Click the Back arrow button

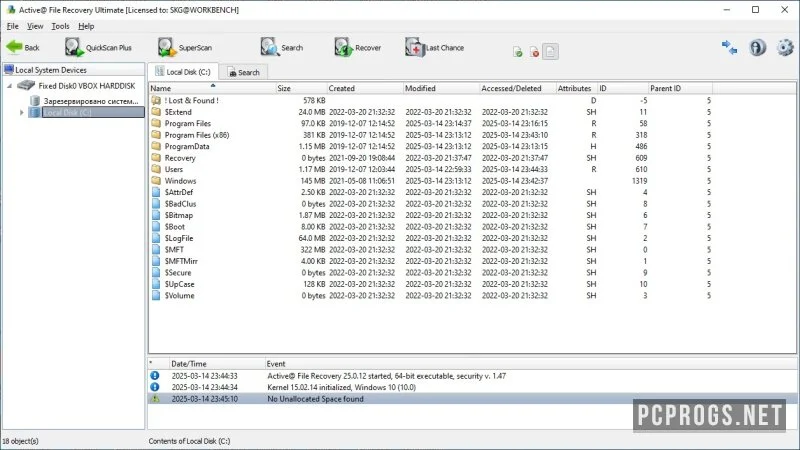pos(23,47)
